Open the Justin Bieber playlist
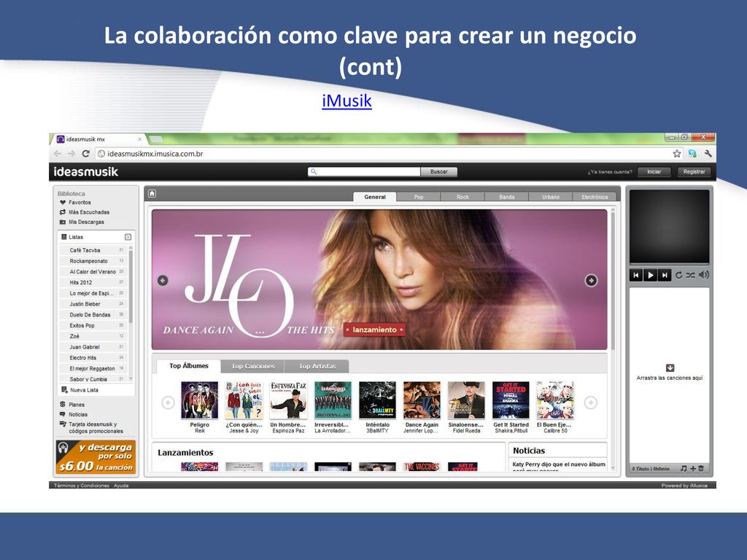Viewport: 747px width, 560px height. 93,304
